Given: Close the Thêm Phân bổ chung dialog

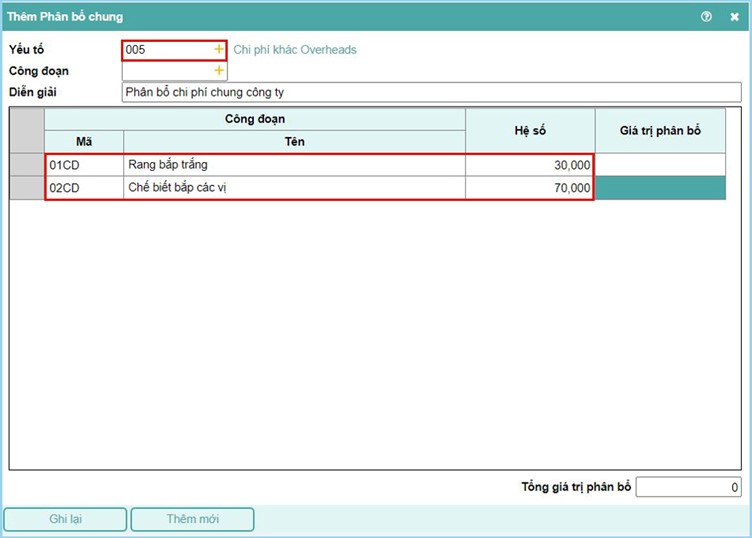Looking at the screenshot, I should (734, 17).
